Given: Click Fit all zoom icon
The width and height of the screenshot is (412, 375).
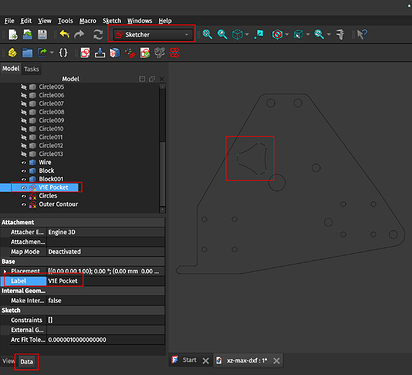Looking at the screenshot, I should (207, 34).
